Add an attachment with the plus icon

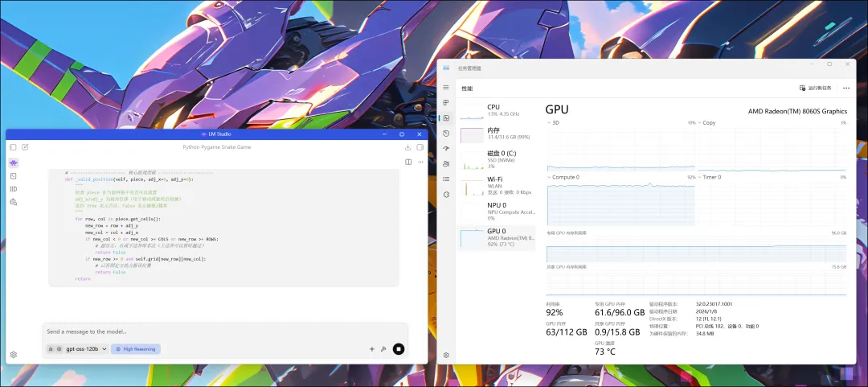pos(372,348)
